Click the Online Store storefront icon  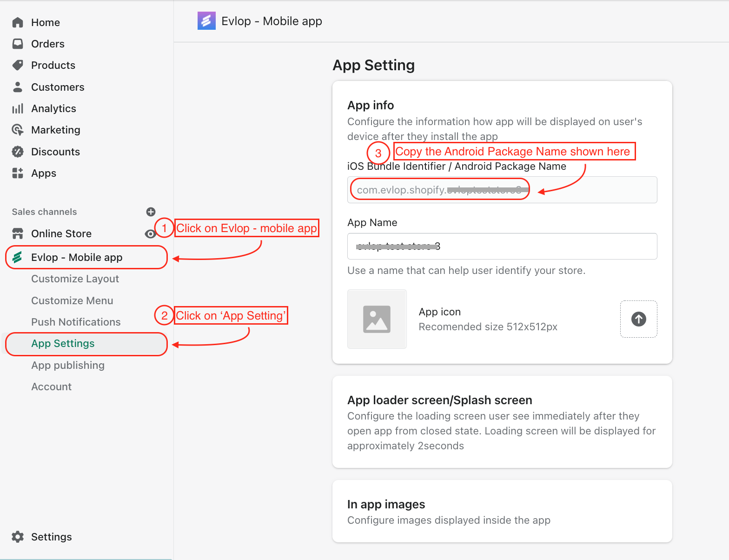pos(18,233)
